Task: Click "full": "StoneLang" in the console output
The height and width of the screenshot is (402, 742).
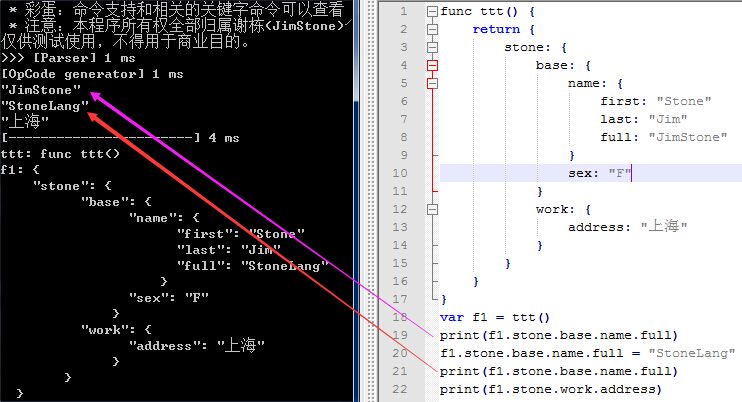Action: click(x=253, y=266)
